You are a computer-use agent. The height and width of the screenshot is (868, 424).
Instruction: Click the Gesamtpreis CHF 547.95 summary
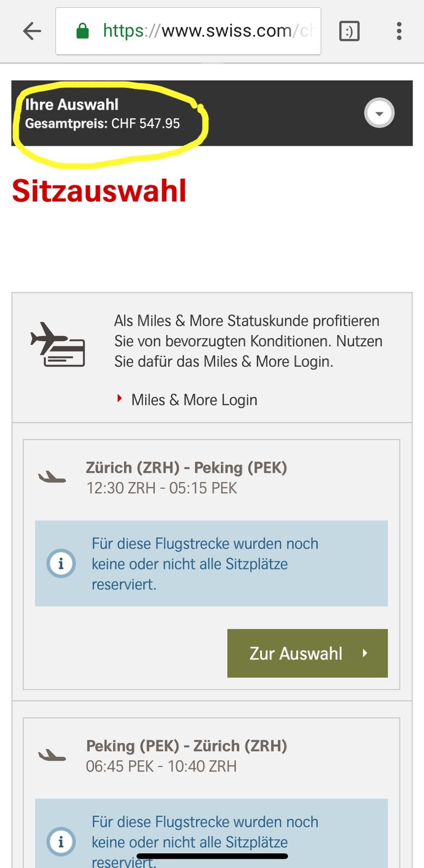click(102, 124)
